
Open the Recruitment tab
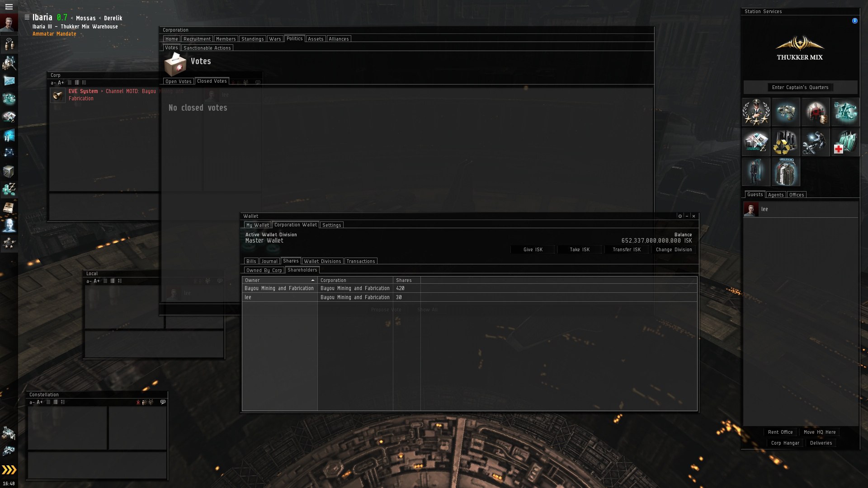[197, 39]
